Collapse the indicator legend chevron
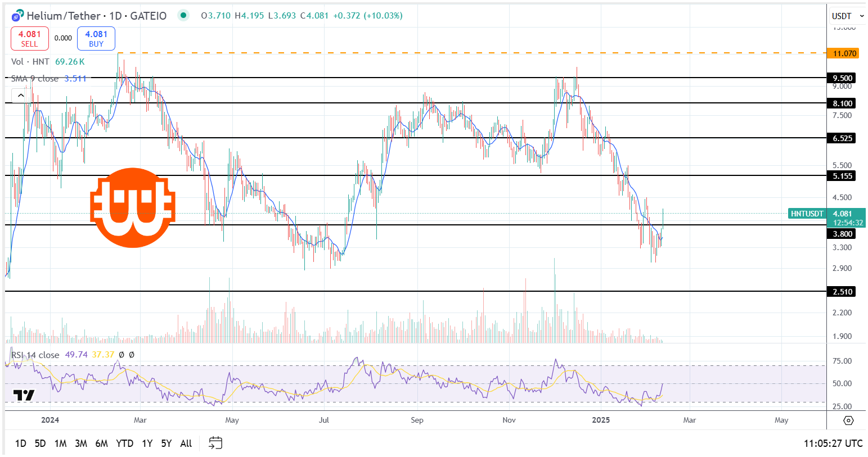Viewport: 868px width, 457px height. 21,96
